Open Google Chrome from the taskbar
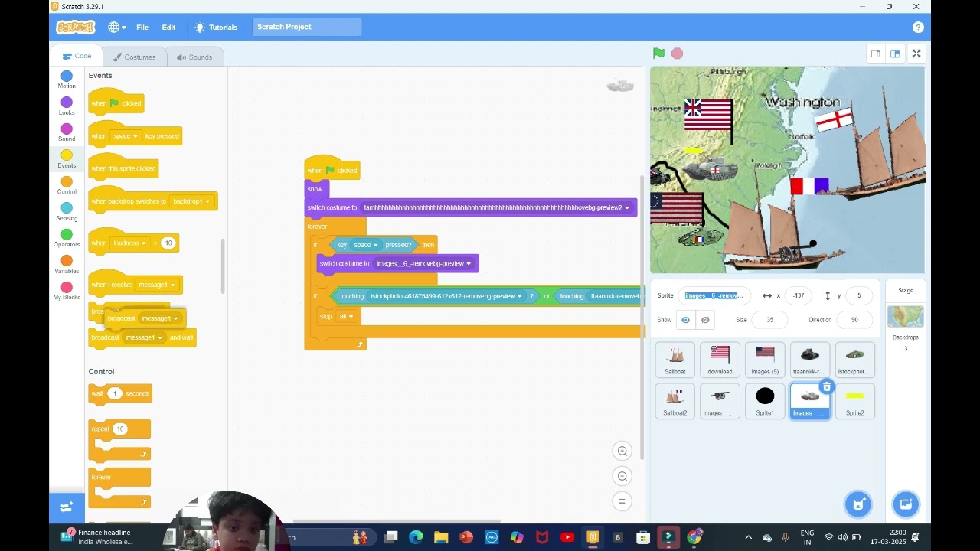980x551 pixels. (x=694, y=537)
